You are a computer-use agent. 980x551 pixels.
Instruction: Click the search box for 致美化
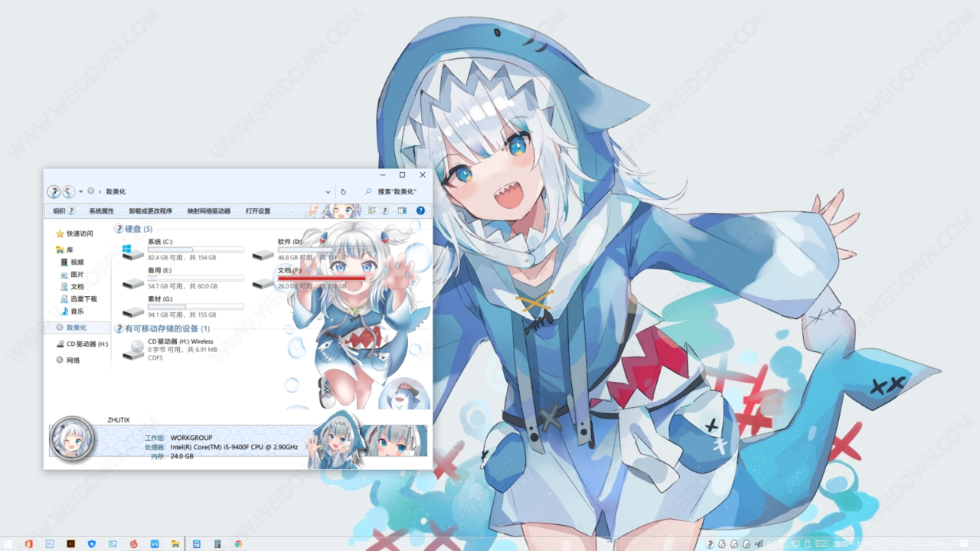(x=395, y=192)
